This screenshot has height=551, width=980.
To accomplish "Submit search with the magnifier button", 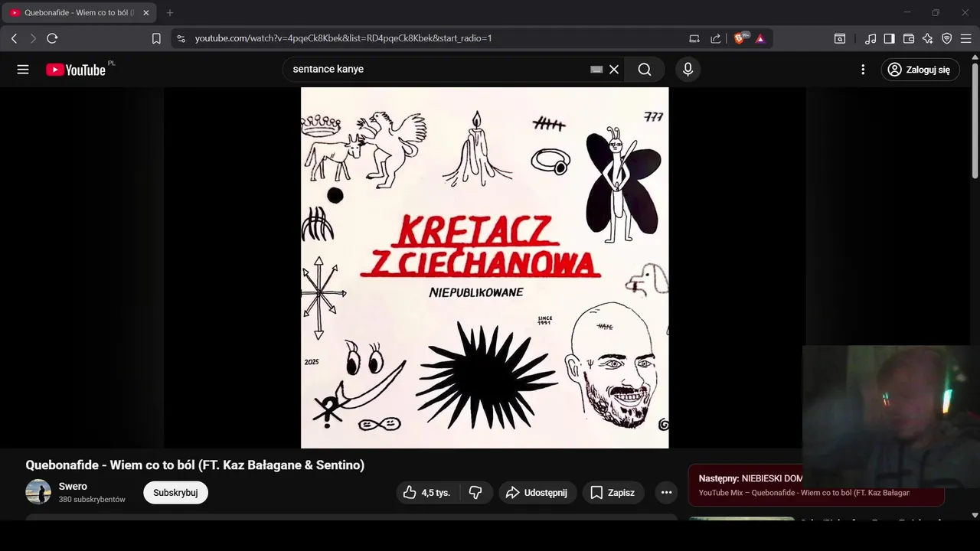I will [645, 70].
